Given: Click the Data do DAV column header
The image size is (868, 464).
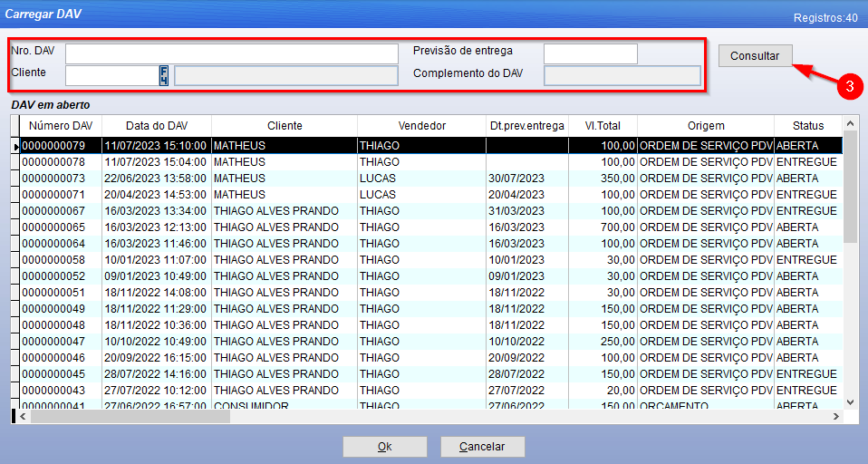Looking at the screenshot, I should (x=157, y=125).
